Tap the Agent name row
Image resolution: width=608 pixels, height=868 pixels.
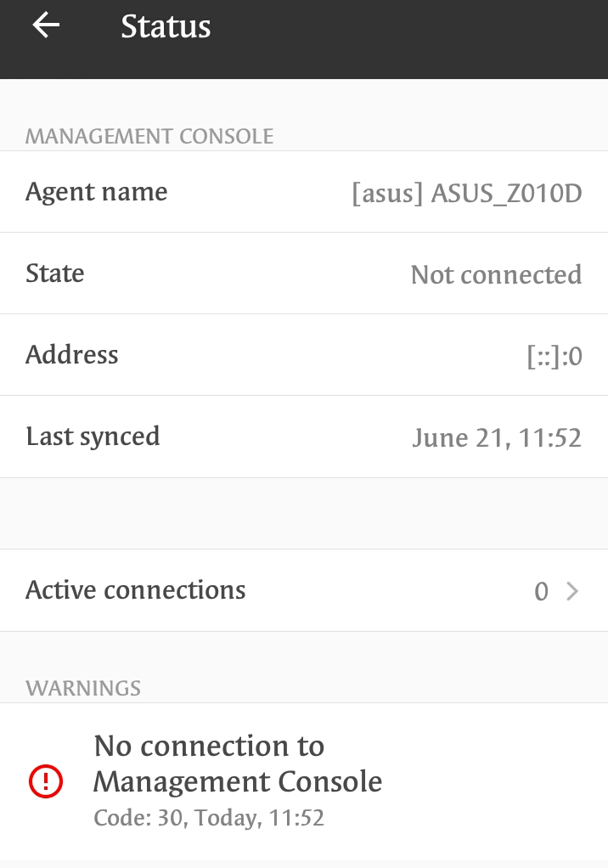pyautogui.click(x=304, y=191)
